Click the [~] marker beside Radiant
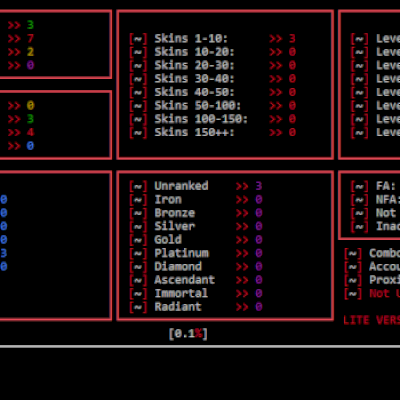 coord(138,307)
